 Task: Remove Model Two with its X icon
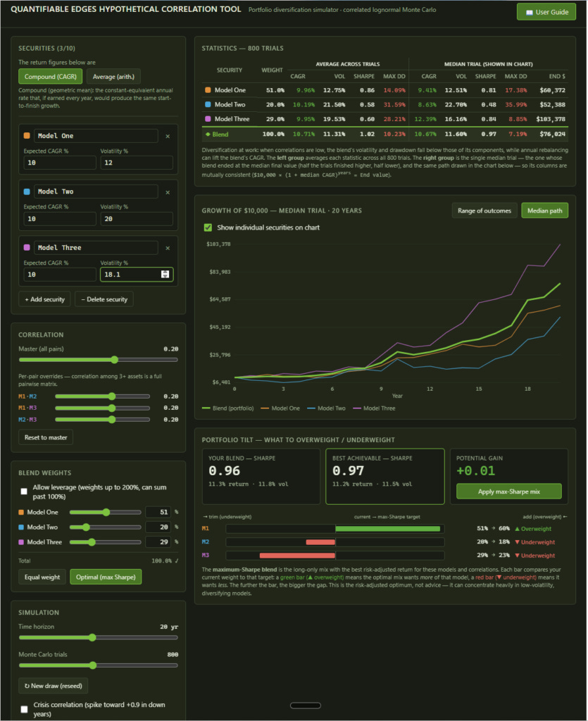168,192
